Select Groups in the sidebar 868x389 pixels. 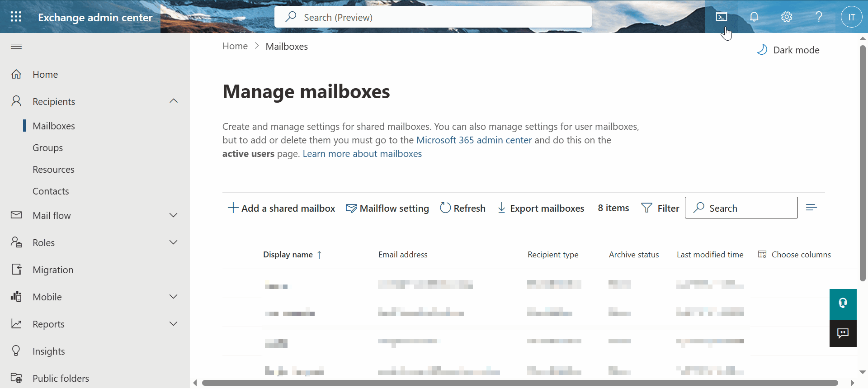click(x=47, y=148)
